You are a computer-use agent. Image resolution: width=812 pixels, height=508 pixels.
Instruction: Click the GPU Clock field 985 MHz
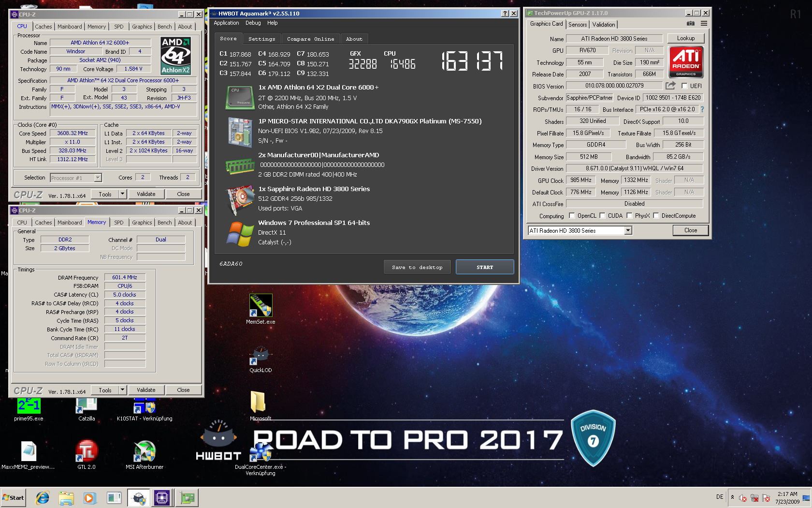(581, 180)
